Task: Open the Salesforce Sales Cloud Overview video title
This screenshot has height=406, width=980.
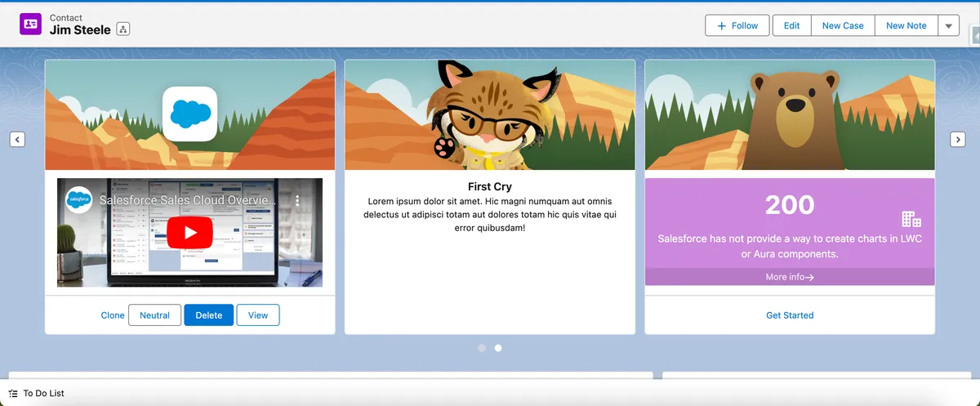Action: (188, 200)
